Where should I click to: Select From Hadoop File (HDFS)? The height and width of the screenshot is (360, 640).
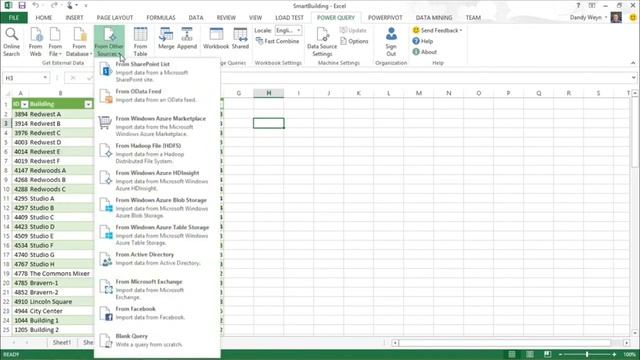[157, 153]
